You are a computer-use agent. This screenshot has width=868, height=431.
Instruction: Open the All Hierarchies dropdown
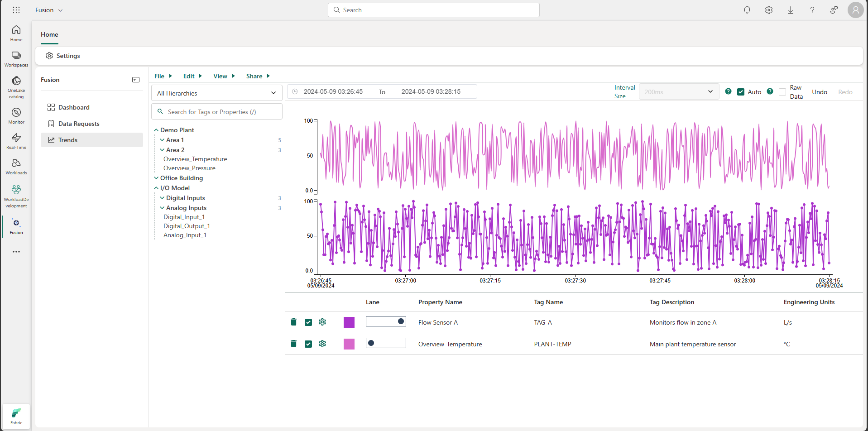pos(216,93)
